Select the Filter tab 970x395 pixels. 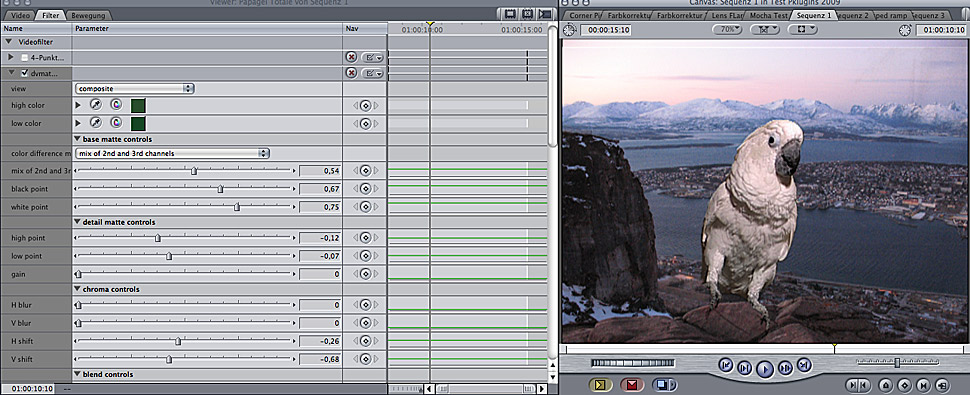point(50,14)
